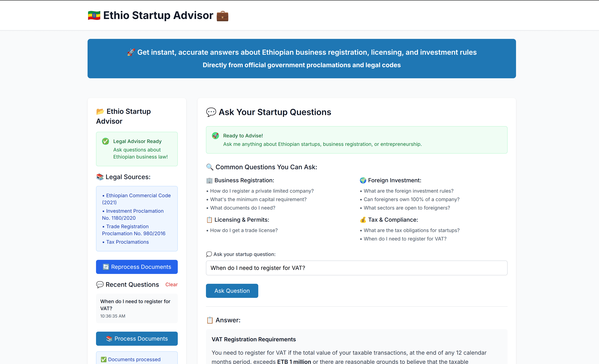Image resolution: width=599 pixels, height=364 pixels.
Task: Click the Process Documents button
Action: [137, 338]
